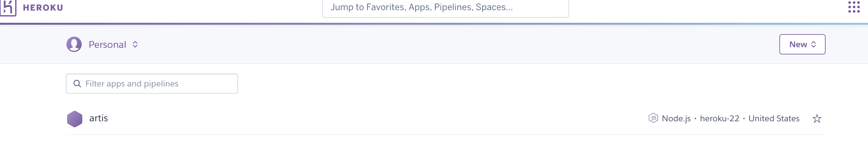Viewport: 868px width, 164px height.
Task: Click the search magnifier in filter box
Action: pos(77,84)
